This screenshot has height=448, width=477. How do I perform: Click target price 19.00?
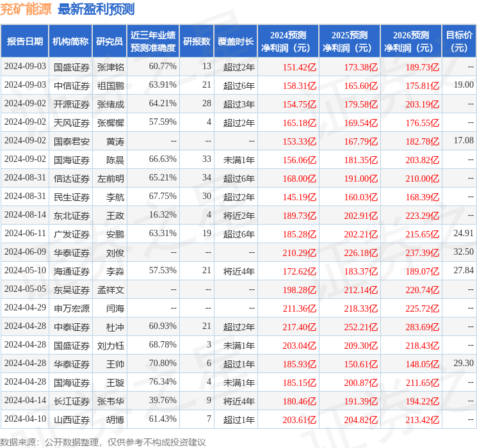coord(464,84)
